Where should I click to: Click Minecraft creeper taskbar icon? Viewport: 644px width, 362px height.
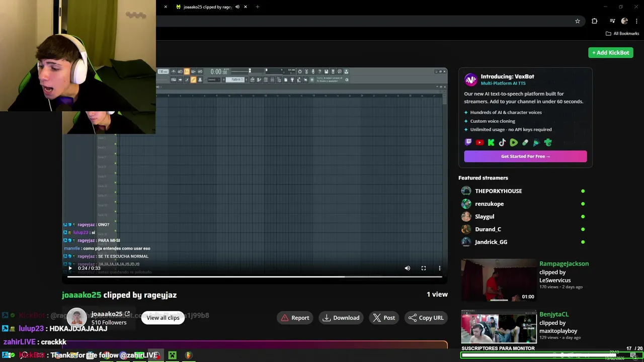tap(172, 355)
